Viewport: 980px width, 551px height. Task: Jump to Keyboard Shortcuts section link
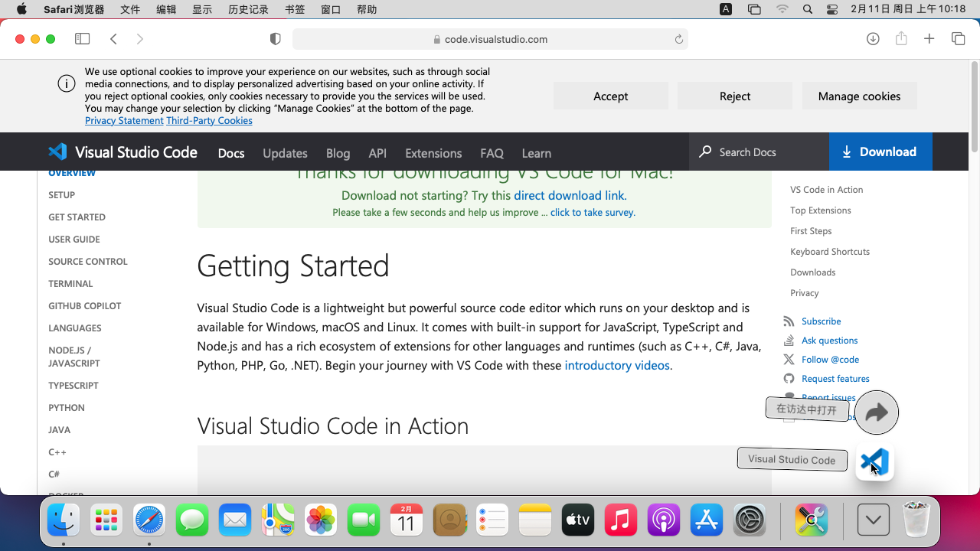coord(830,251)
